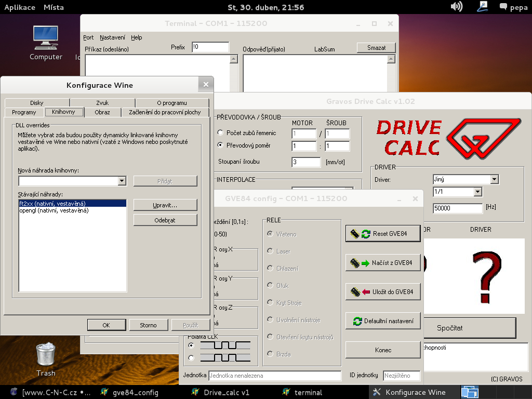Image resolution: width=532 pixels, height=399 pixels.
Task: Select Převodový poměr radio button
Action: (220, 145)
